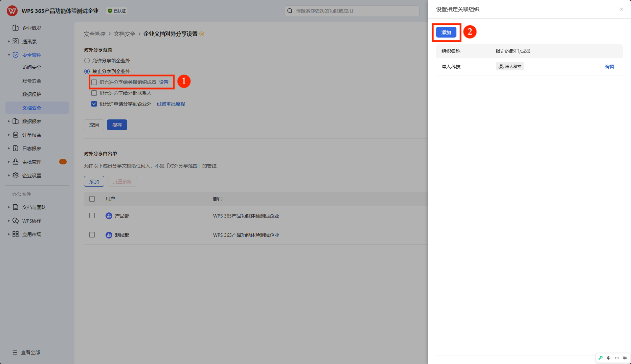This screenshot has width=631, height=364.
Task: Click the 日志报表 sidebar icon
Action: (x=16, y=148)
